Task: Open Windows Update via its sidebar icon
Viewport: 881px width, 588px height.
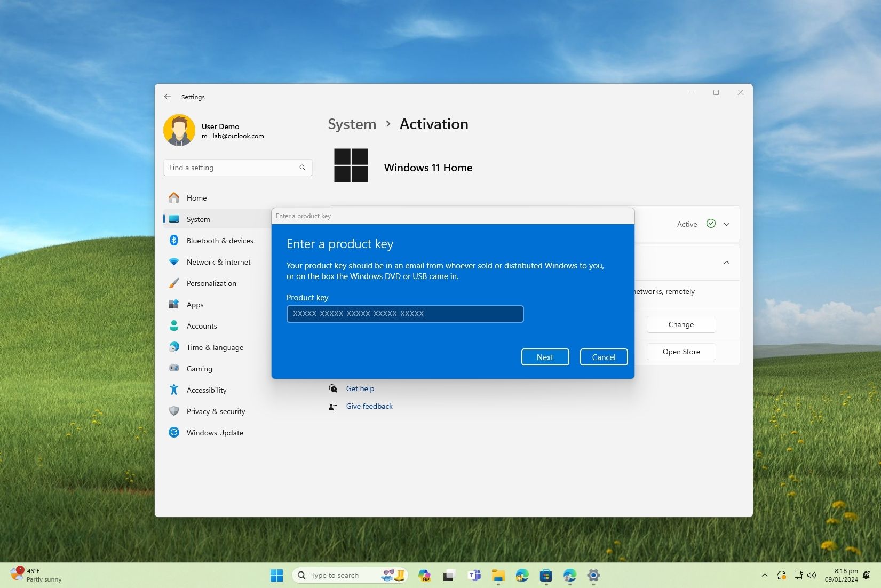Action: (174, 433)
